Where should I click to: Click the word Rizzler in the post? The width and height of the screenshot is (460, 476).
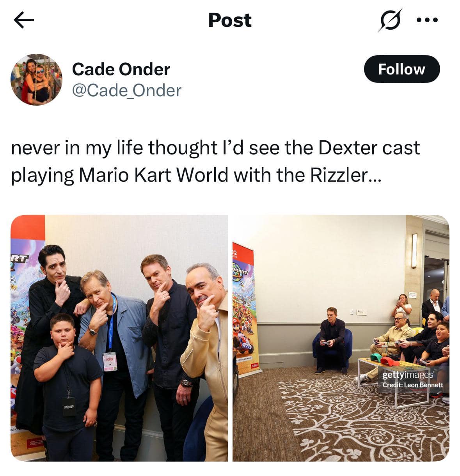click(x=339, y=175)
